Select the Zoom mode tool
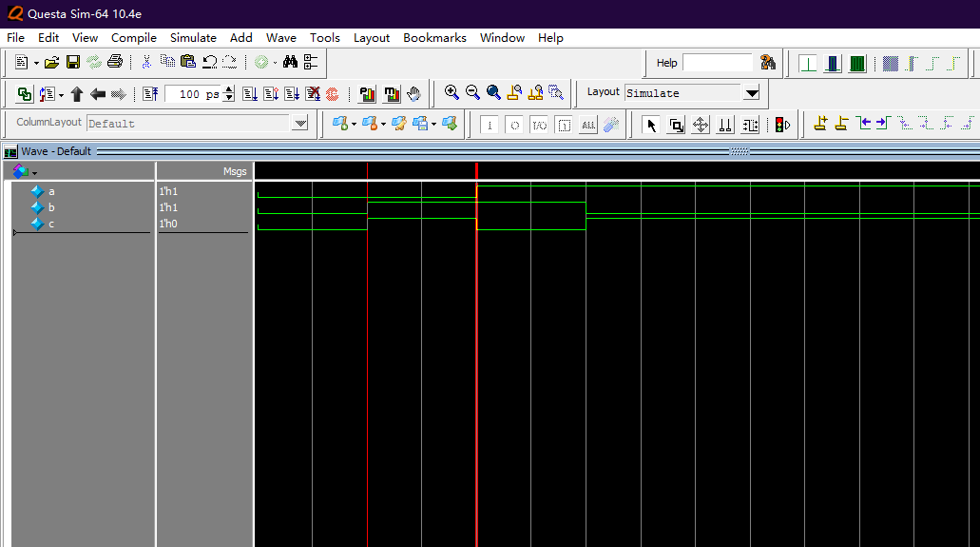This screenshot has width=980, height=547. click(676, 126)
